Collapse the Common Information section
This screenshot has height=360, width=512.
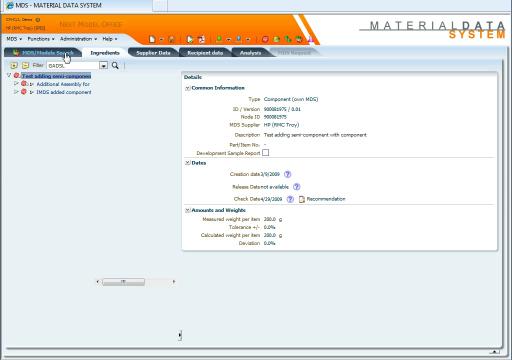[x=188, y=88]
